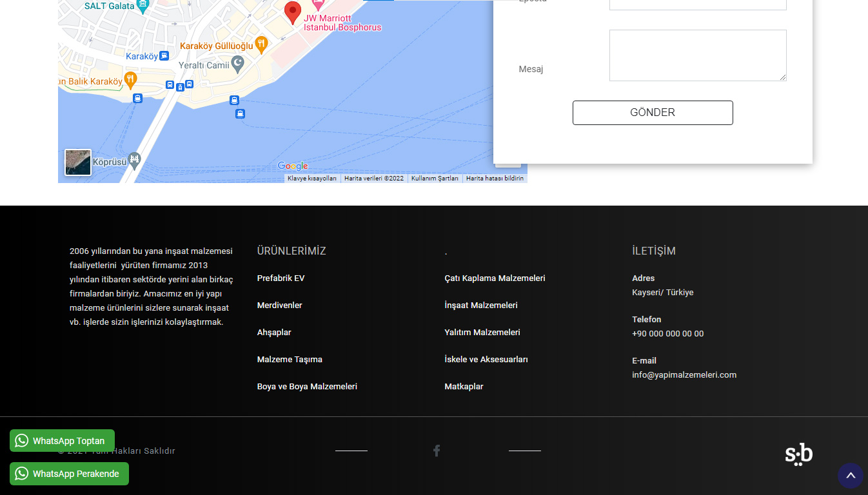
Task: Click the ferry pier icon near Yeraltı Camii
Action: coord(234,100)
